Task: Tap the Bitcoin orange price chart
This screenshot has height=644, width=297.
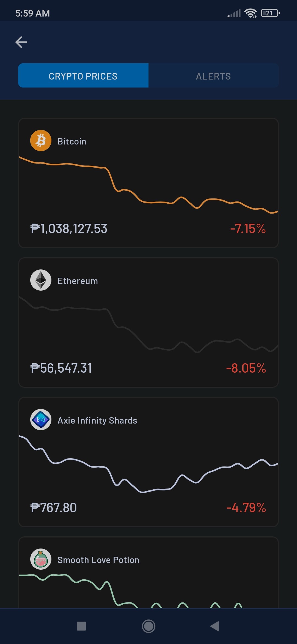Action: pos(148,185)
